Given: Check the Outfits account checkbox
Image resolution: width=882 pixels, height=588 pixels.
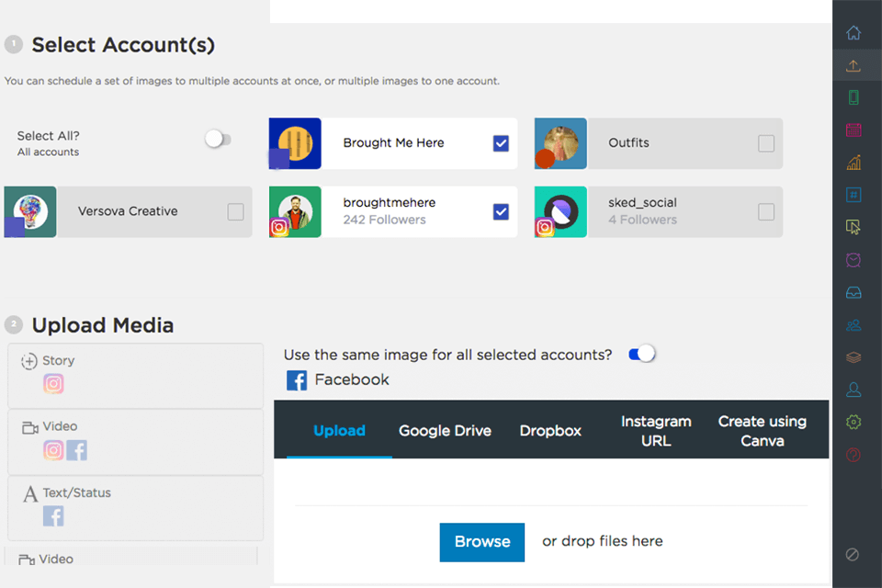Looking at the screenshot, I should pos(766,143).
